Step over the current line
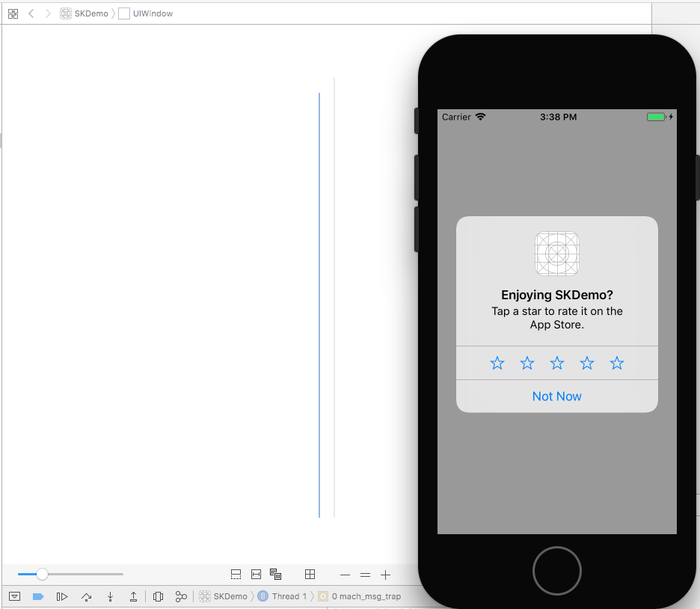This screenshot has height=609, width=700. 87,596
